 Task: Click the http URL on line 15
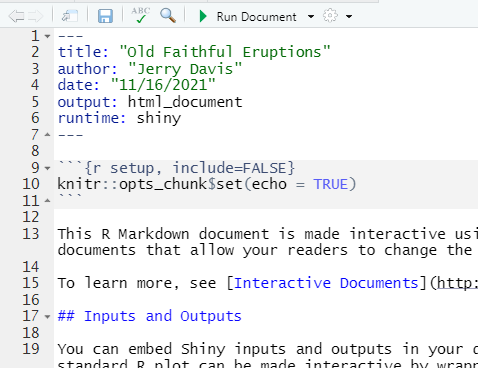(457, 283)
